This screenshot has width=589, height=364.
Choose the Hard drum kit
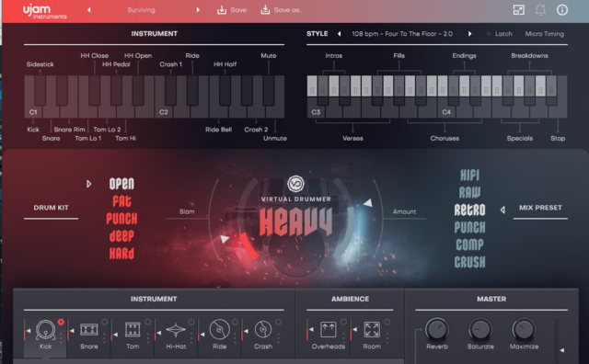(121, 254)
